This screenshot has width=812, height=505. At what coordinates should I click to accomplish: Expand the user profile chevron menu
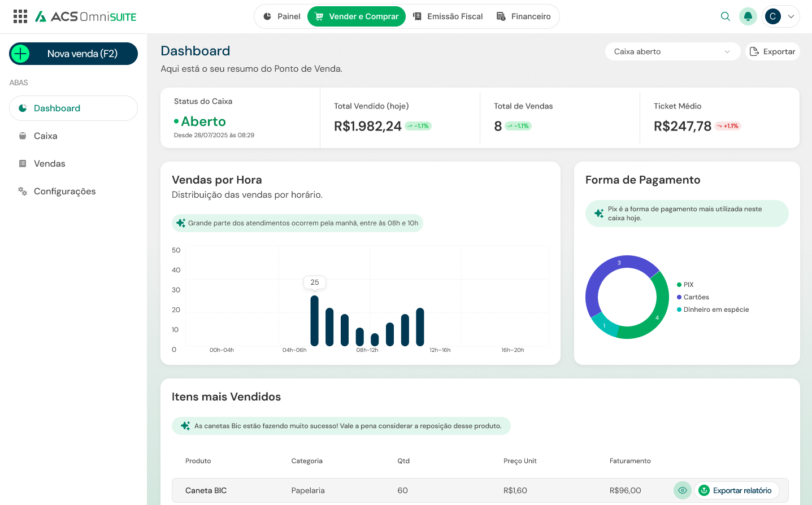pyautogui.click(x=791, y=16)
